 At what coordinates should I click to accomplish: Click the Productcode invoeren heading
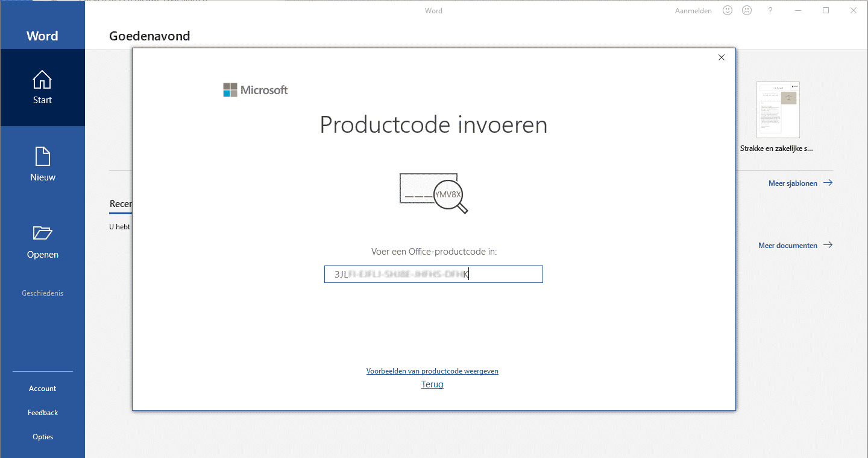click(433, 125)
